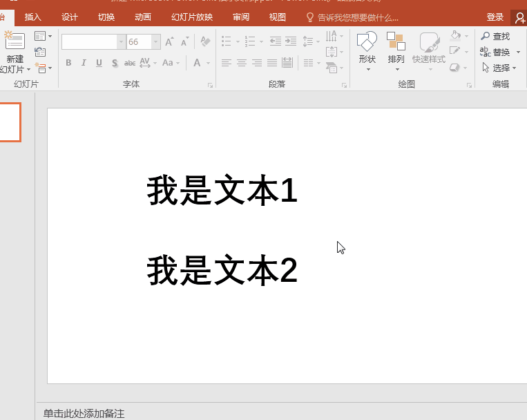The image size is (527, 420).
Task: Click the increase font size icon
Action: point(169,42)
